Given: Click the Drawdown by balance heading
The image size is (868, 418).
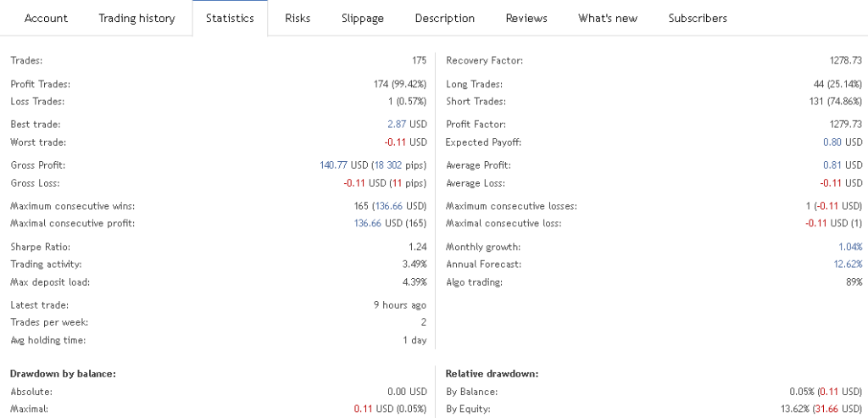Looking at the screenshot, I should click(63, 374).
